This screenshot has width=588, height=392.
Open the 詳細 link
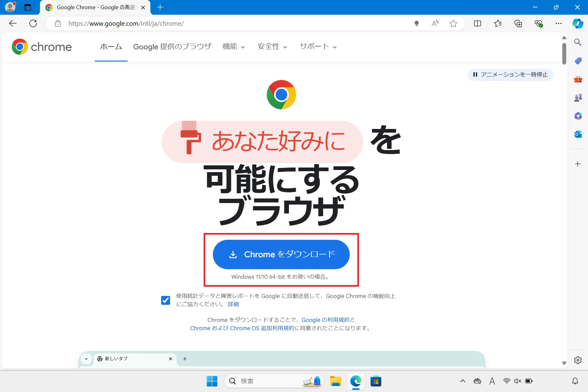pyautogui.click(x=233, y=304)
